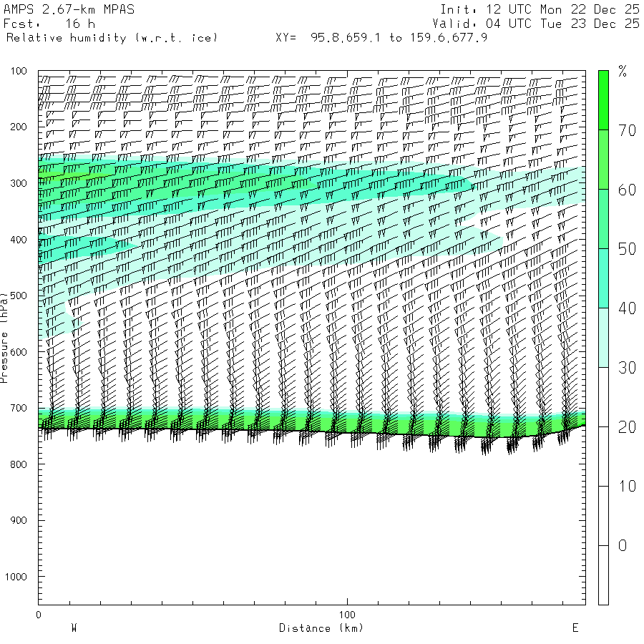Click the pressure axis label '100'
Screen dimensions: 644x644
pyautogui.click(x=19, y=71)
